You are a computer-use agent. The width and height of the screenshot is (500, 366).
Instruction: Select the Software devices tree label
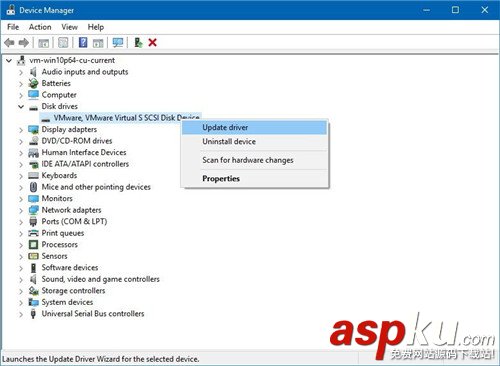pyautogui.click(x=70, y=268)
